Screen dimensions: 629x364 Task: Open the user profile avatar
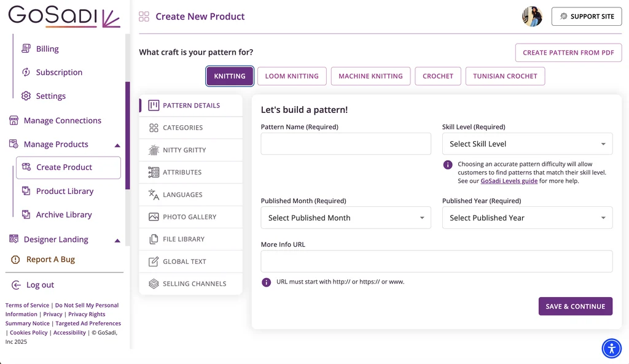[x=532, y=17]
